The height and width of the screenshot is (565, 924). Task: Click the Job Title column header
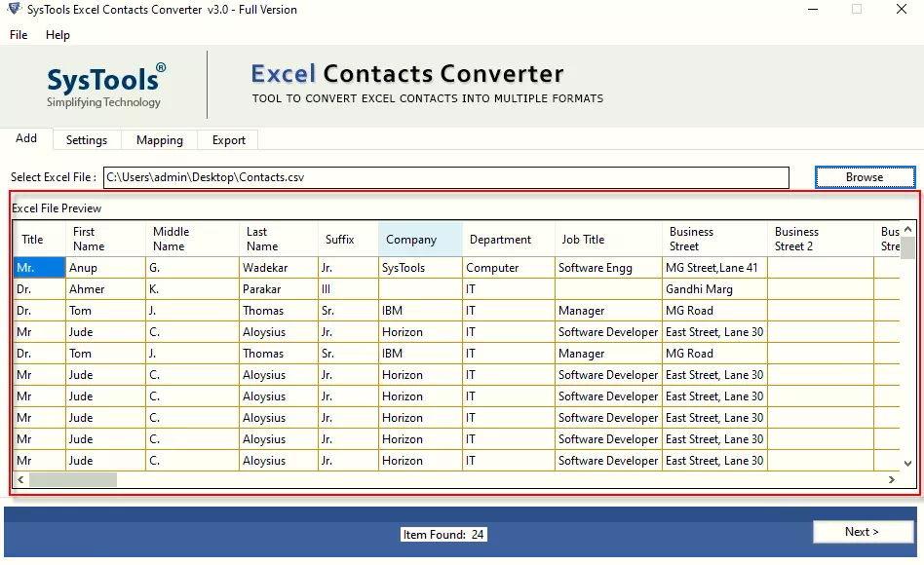click(583, 240)
